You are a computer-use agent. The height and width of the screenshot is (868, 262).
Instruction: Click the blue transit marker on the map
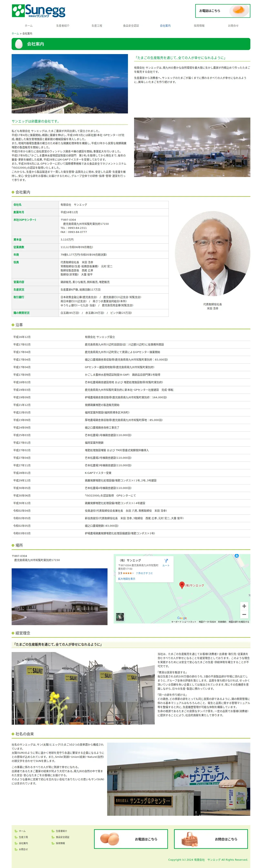tap(237, 556)
